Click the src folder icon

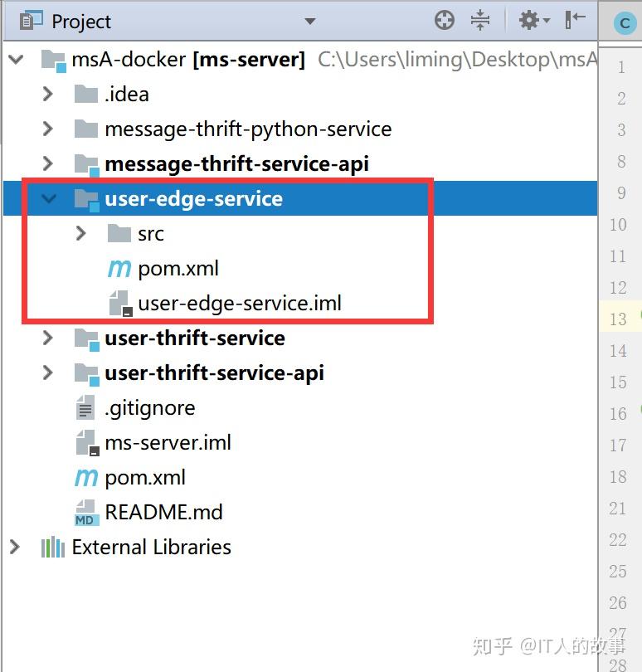[x=119, y=233]
